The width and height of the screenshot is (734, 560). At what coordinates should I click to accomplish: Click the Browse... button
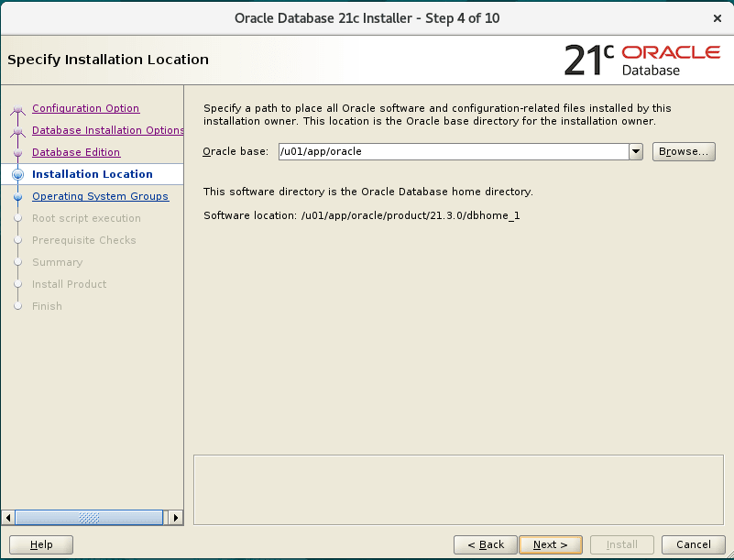coord(684,151)
